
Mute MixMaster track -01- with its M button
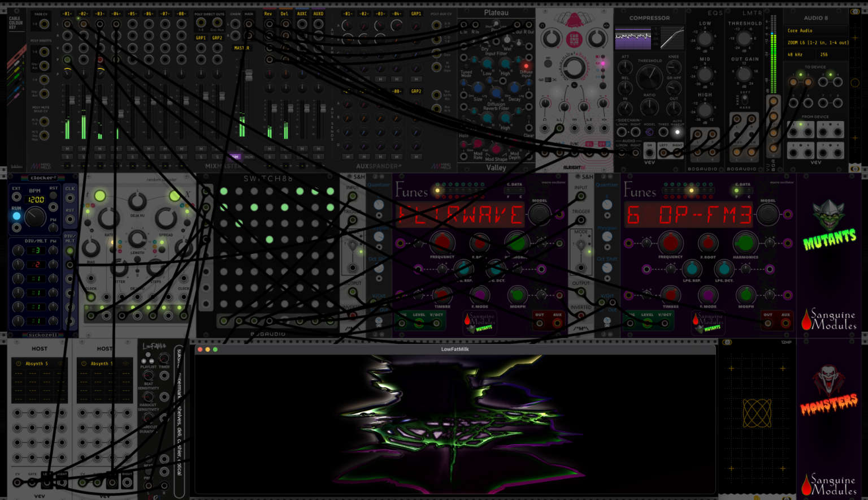click(67, 149)
